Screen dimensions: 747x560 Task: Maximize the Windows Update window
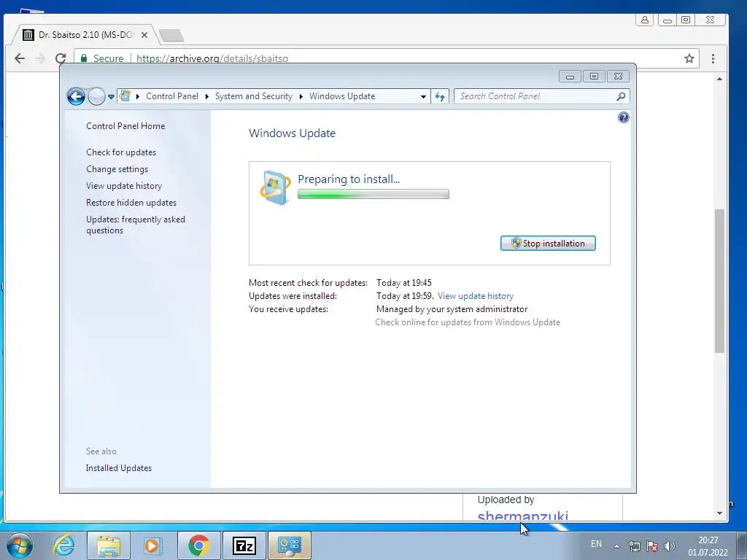594,77
